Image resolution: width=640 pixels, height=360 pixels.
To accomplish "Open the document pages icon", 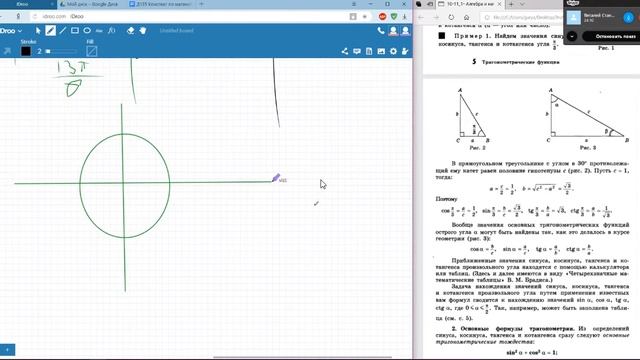I will [x=369, y=51].
